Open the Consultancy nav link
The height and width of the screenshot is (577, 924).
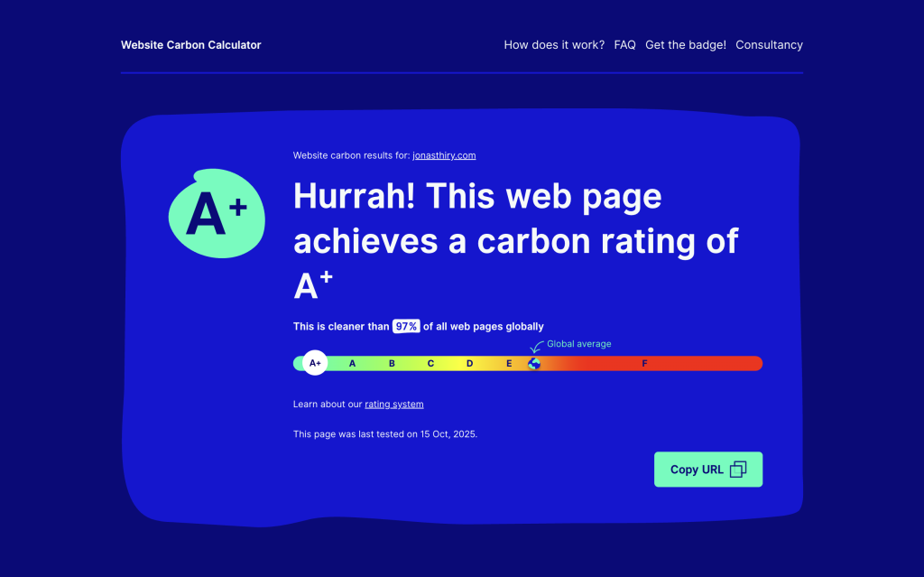point(769,45)
